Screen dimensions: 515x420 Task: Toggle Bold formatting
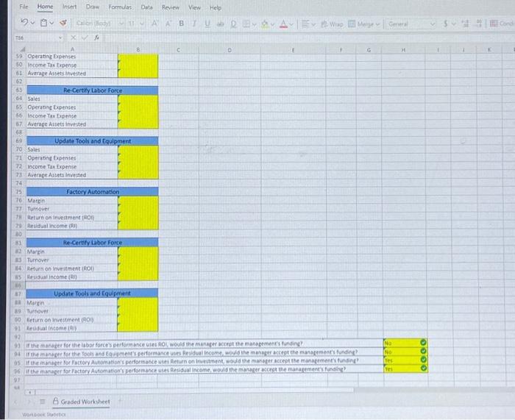pos(181,24)
